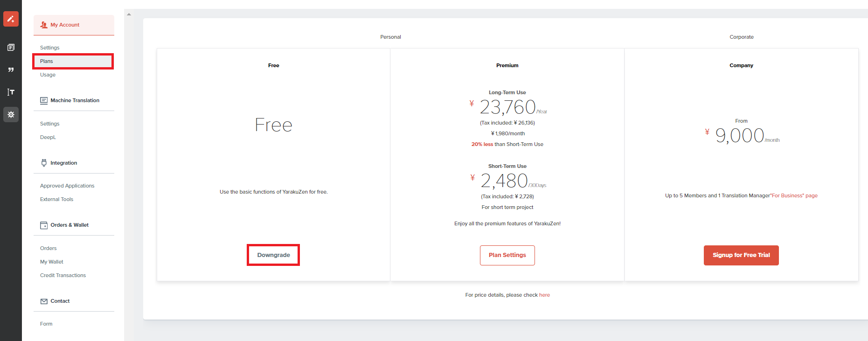Click "Long-Term Use" heading
The image size is (868, 341).
tap(507, 92)
